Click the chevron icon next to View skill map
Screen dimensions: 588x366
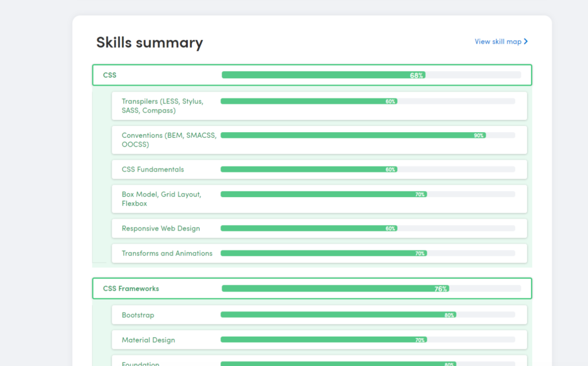(x=525, y=41)
